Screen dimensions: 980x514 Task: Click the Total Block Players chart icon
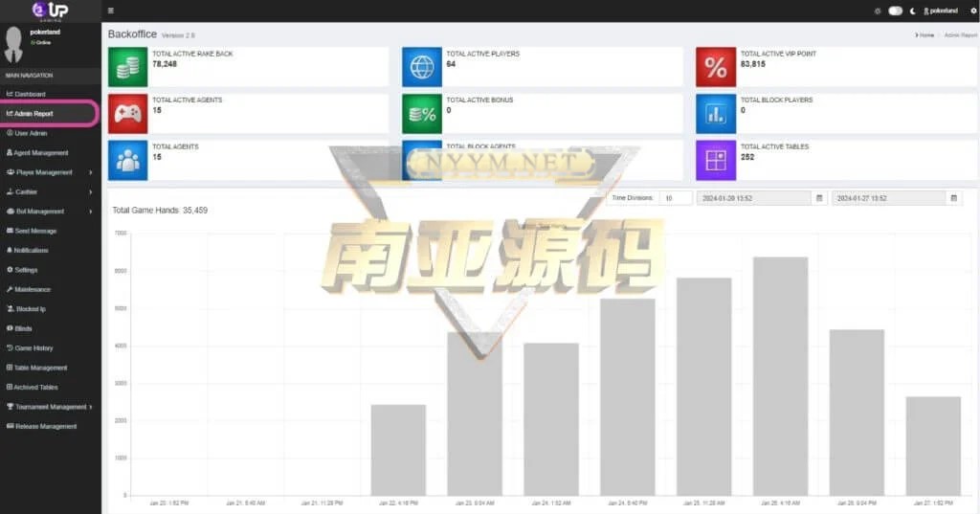[x=715, y=113]
